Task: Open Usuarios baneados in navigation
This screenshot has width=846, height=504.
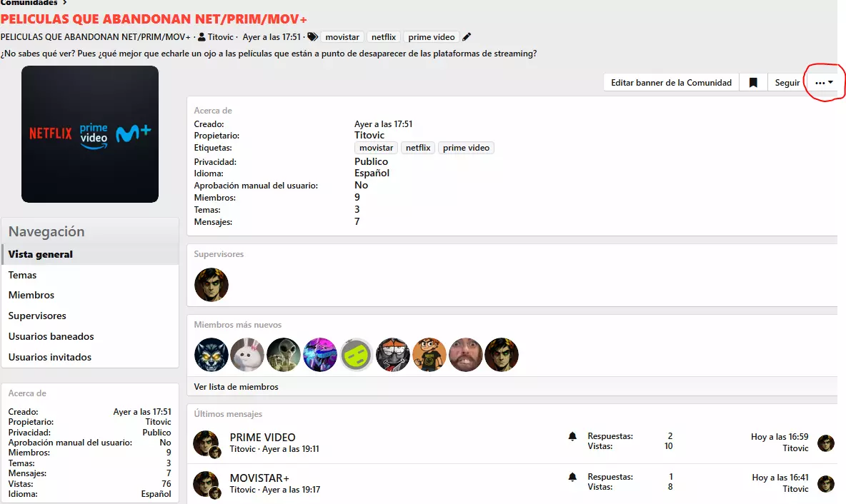Action: [90, 336]
